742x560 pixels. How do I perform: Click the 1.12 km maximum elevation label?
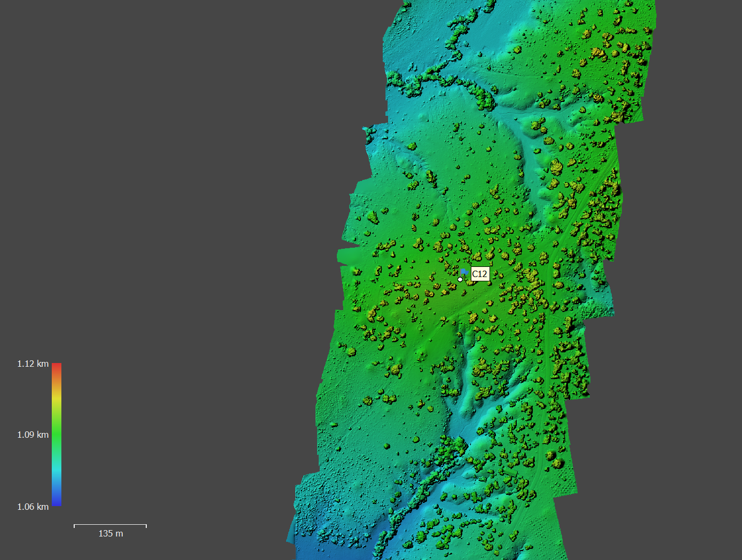(33, 364)
